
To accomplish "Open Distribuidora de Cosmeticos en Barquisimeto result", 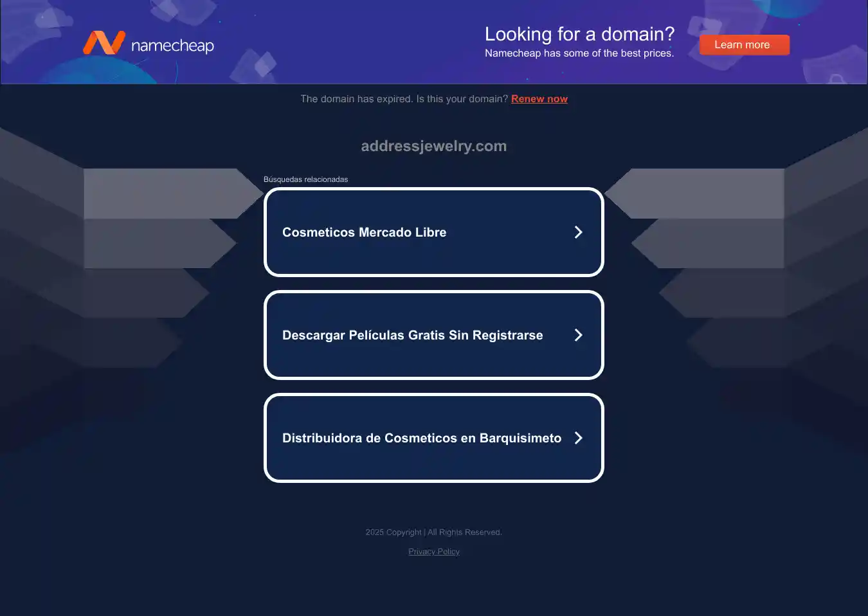I will coord(421,438).
